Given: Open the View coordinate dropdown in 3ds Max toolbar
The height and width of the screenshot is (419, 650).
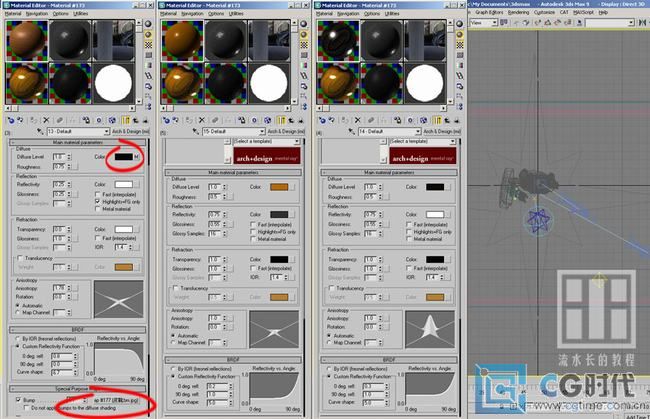Looking at the screenshot, I should (x=494, y=23).
